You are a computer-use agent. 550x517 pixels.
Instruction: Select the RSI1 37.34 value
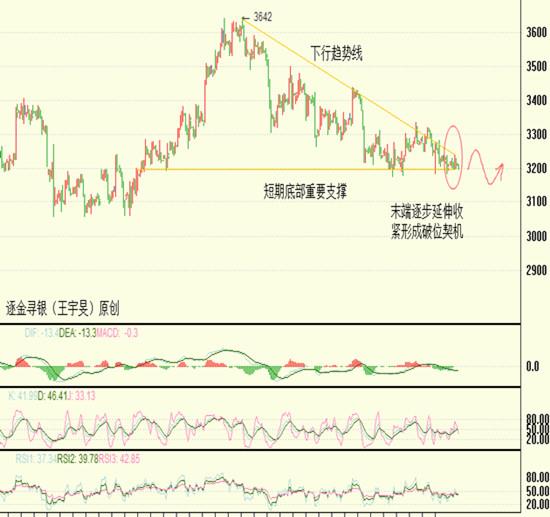[x=36, y=458]
